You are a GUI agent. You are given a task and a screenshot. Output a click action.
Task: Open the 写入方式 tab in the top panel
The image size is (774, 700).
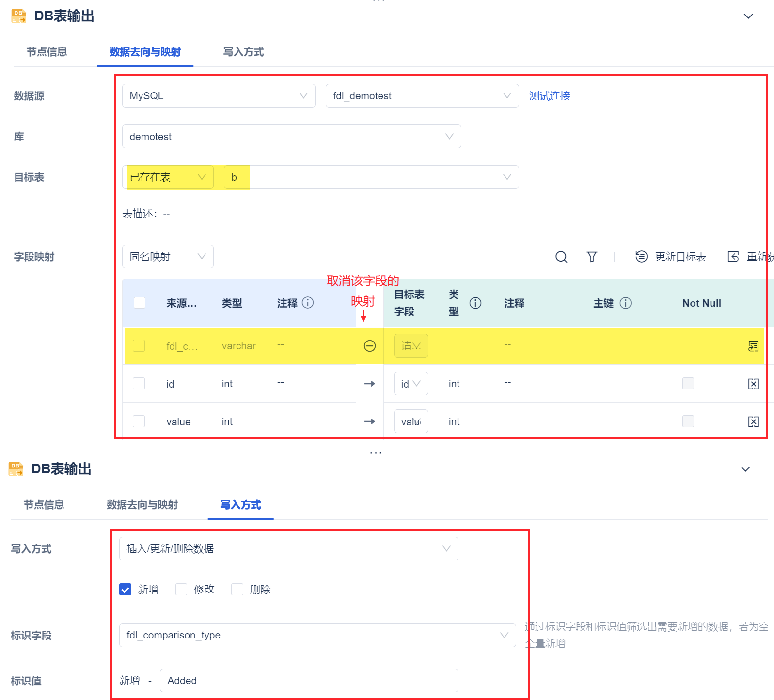(243, 52)
